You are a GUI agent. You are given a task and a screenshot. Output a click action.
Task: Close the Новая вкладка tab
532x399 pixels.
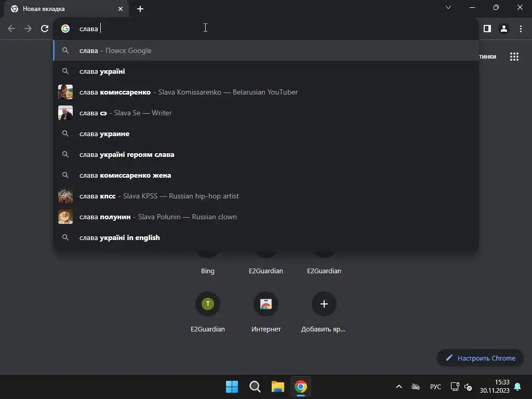pyautogui.click(x=121, y=9)
